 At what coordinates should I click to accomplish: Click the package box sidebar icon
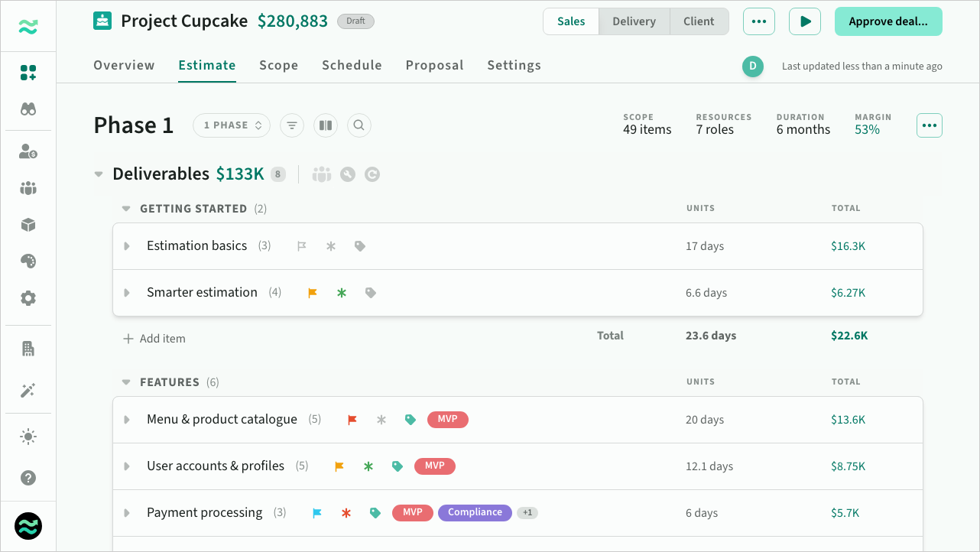28,225
